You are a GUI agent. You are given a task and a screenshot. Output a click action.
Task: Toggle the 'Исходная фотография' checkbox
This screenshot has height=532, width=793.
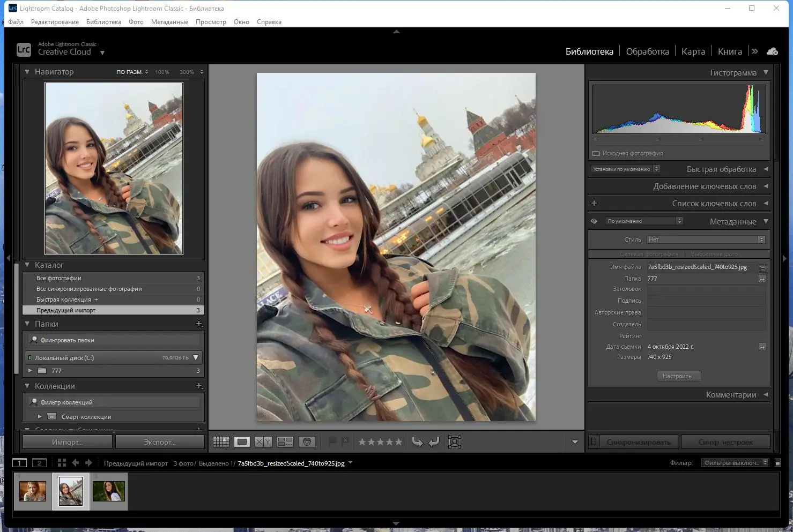pos(596,154)
